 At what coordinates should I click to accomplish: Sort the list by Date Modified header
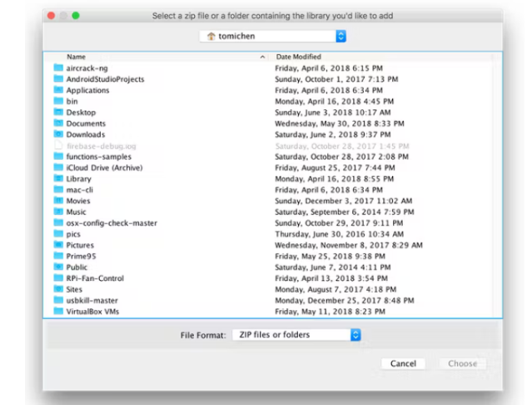click(298, 57)
